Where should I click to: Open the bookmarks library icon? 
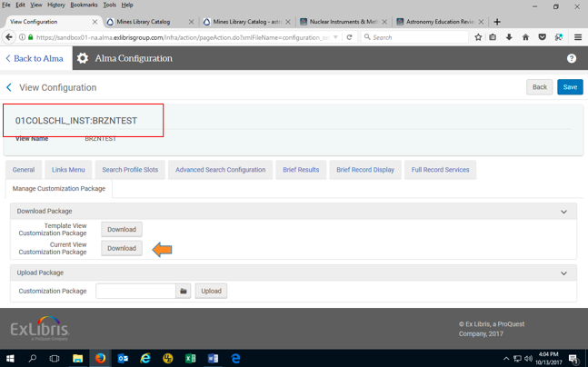pos(493,37)
